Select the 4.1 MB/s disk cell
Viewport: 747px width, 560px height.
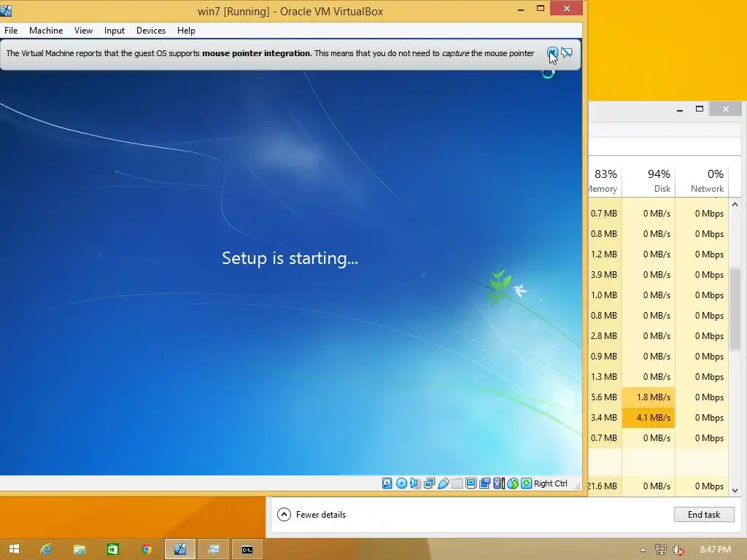point(649,418)
